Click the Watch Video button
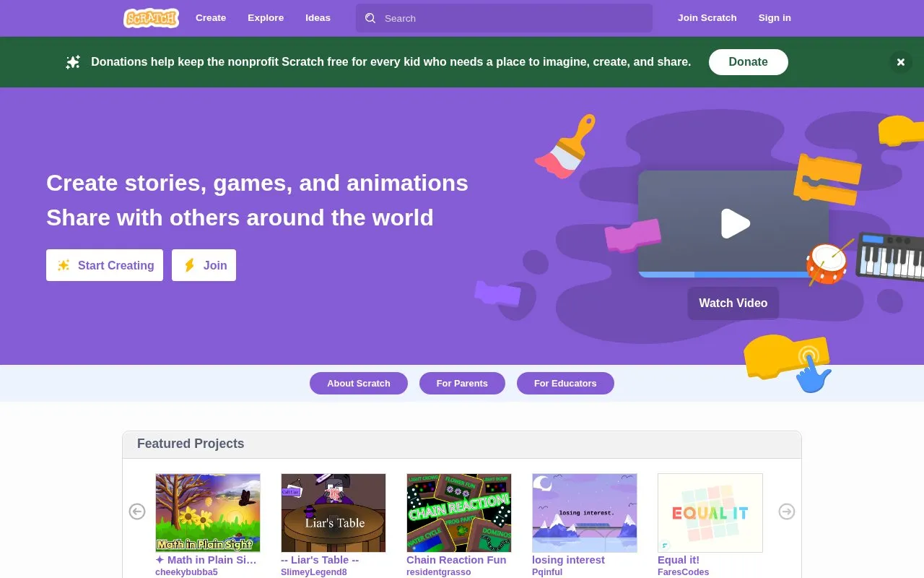Screen dimensions: 924x578 (733, 303)
